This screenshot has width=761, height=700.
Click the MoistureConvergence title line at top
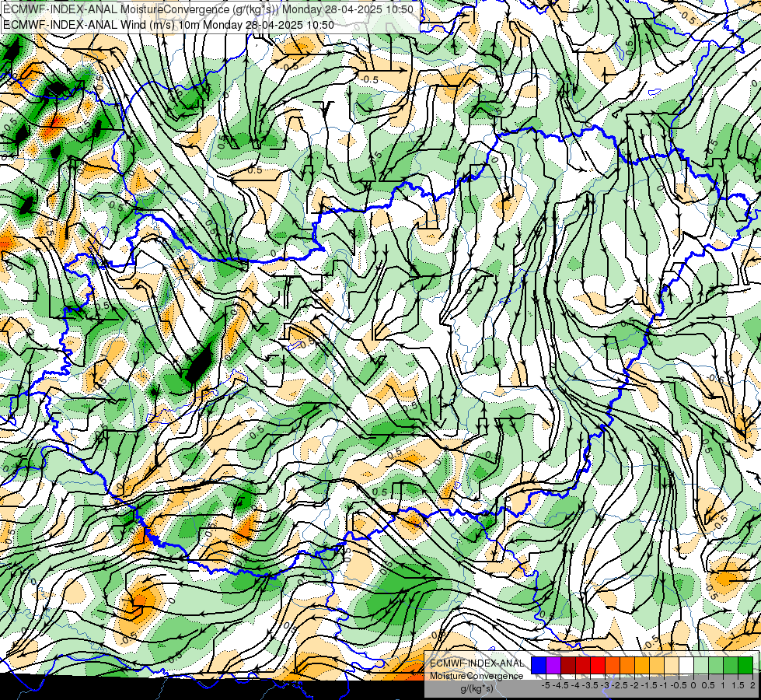point(208,9)
